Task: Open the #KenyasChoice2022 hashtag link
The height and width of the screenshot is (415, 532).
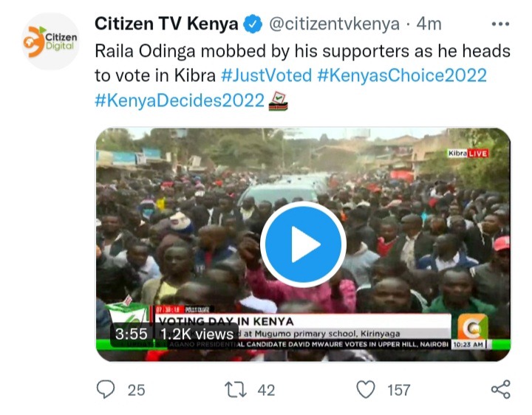Action: [x=402, y=75]
